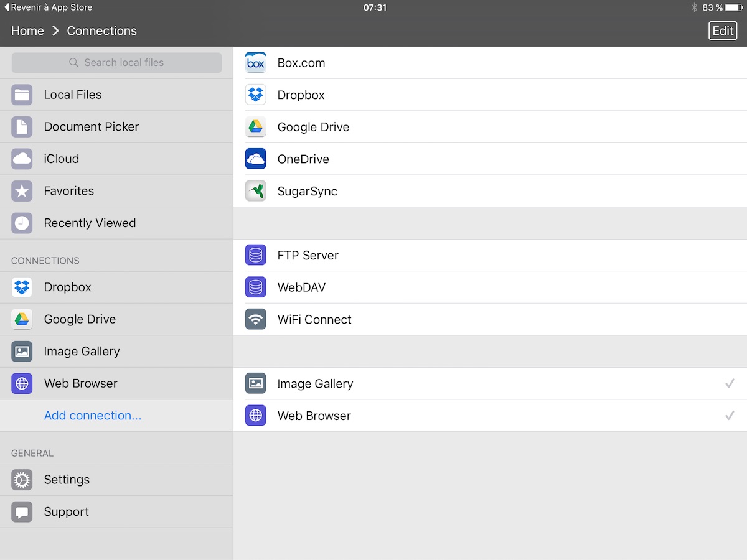Screen dimensions: 747x560
Task: Open Recently Viewed via the clock icon
Action: (22, 223)
